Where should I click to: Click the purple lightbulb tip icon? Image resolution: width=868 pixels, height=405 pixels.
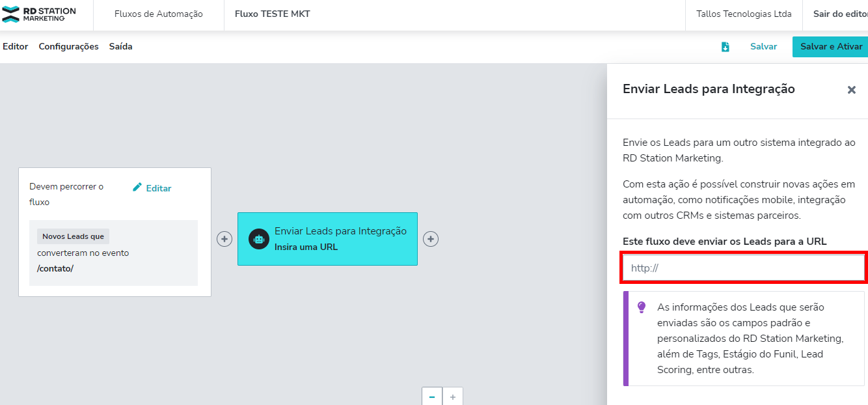(642, 307)
